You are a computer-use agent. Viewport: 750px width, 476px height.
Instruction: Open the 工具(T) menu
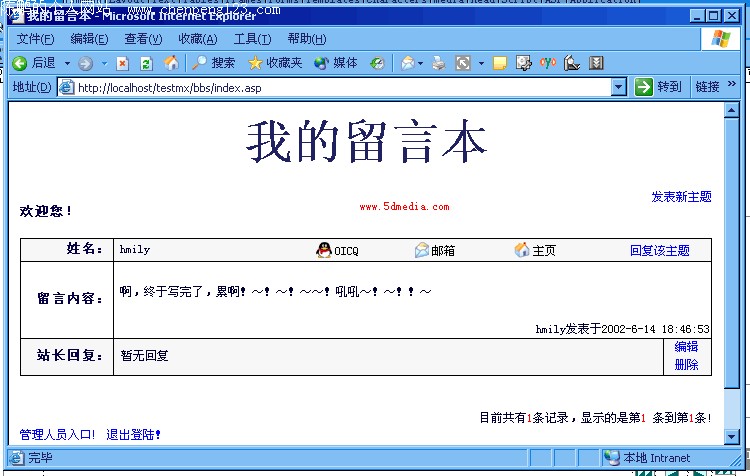coord(252,39)
